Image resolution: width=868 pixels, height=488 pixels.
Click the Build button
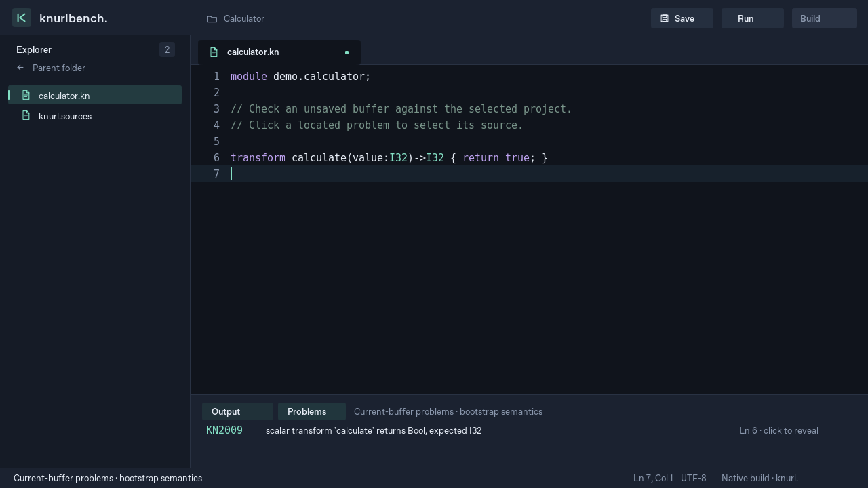[x=825, y=18]
